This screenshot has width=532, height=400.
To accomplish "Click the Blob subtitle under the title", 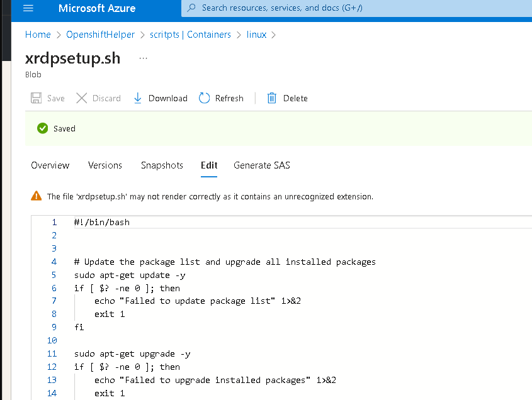I will click(33, 75).
